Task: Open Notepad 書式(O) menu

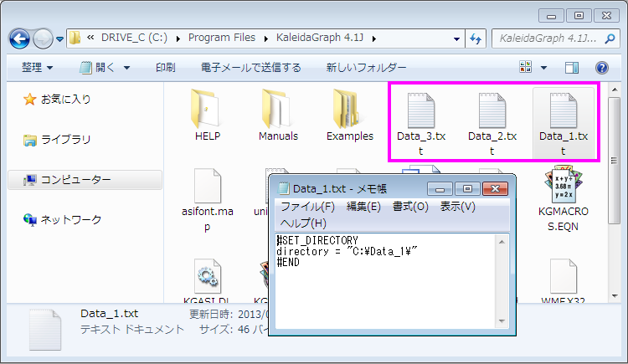Action: click(410, 207)
